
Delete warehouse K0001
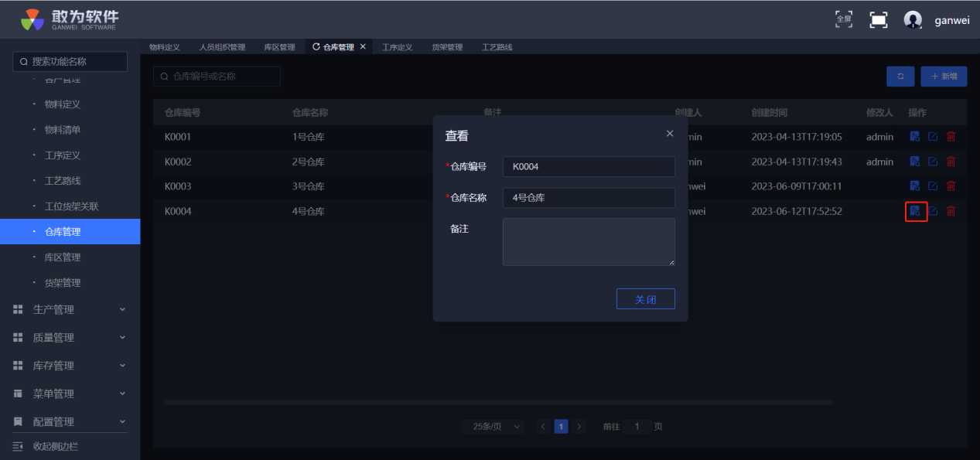coord(951,137)
